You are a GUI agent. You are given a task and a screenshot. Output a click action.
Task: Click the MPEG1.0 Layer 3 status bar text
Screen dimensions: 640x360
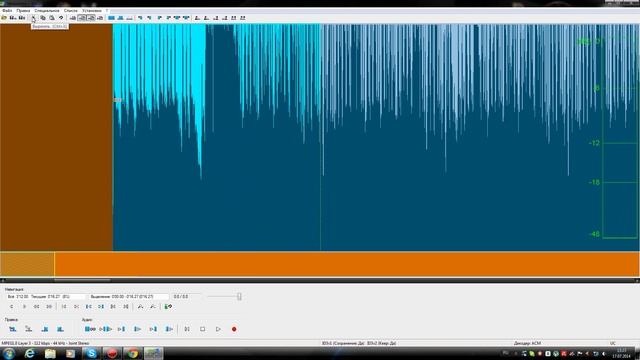45,343
